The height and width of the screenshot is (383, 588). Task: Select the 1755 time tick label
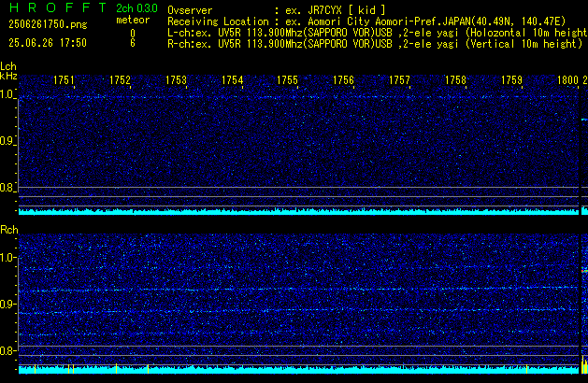pyautogui.click(x=287, y=80)
